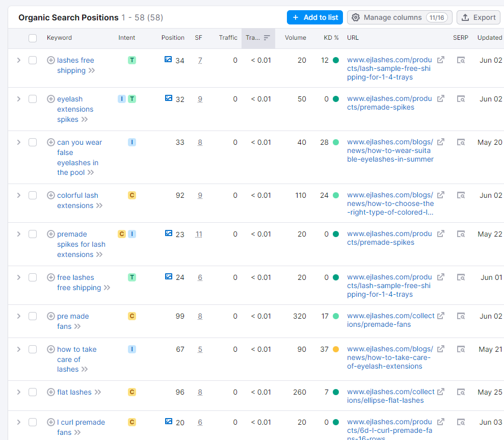Open external link icon for lashes free shipping URL
Viewport: 504px width, 440px height.
coord(441,60)
